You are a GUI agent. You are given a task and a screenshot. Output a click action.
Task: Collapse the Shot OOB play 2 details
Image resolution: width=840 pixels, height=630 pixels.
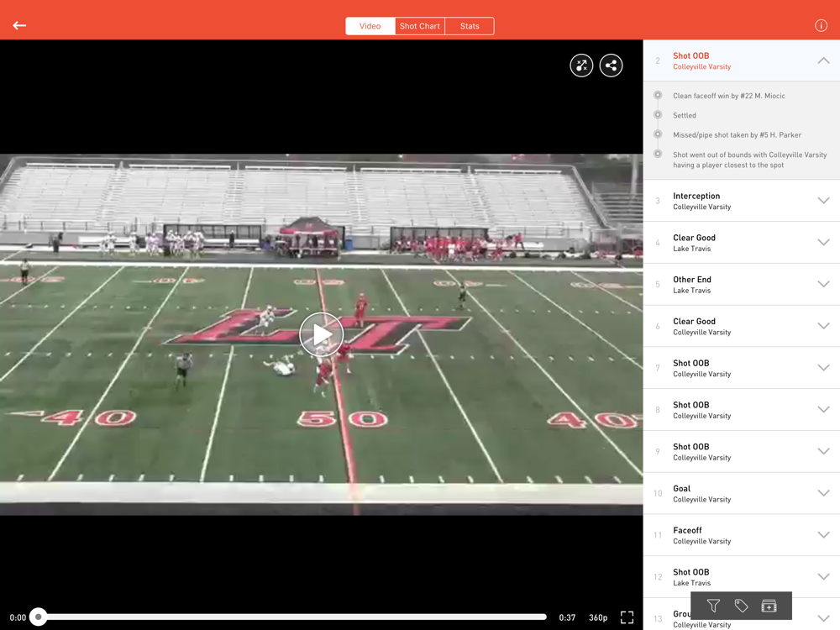[823, 60]
